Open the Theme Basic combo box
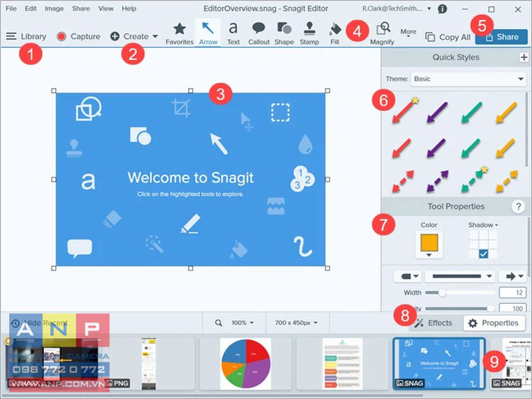This screenshot has height=399, width=532. coord(469,79)
